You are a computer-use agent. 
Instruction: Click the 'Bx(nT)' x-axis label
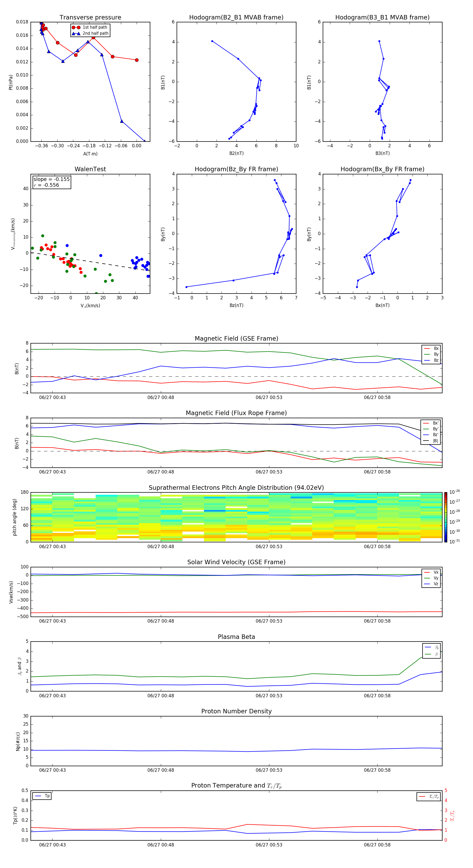pos(382,305)
